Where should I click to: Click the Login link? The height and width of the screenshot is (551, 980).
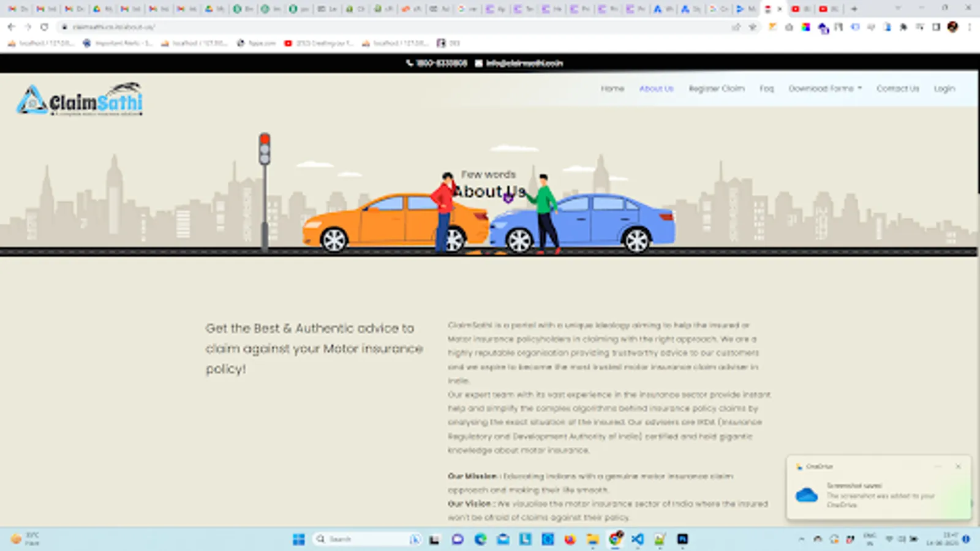click(944, 89)
